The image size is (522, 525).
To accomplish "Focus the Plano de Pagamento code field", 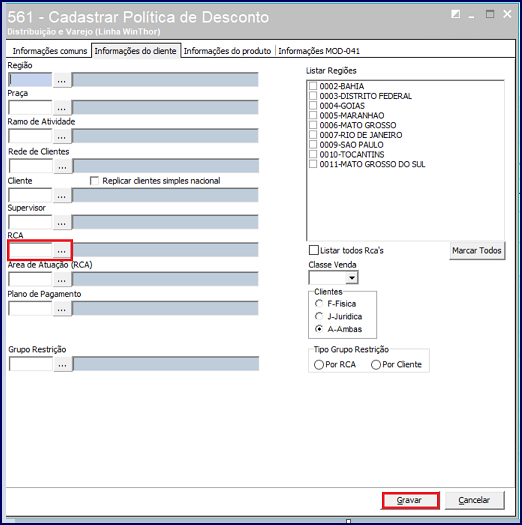I will tap(30, 308).
